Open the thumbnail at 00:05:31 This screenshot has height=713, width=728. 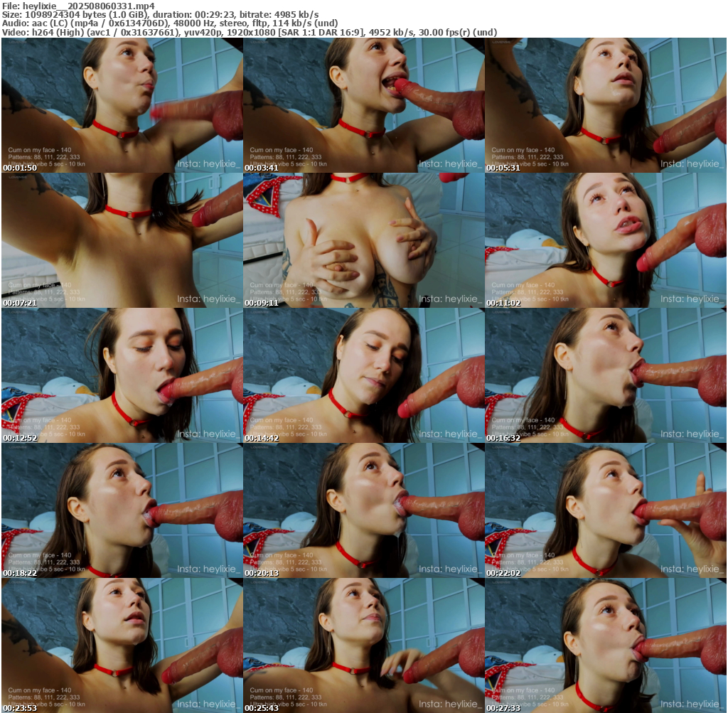[605, 105]
